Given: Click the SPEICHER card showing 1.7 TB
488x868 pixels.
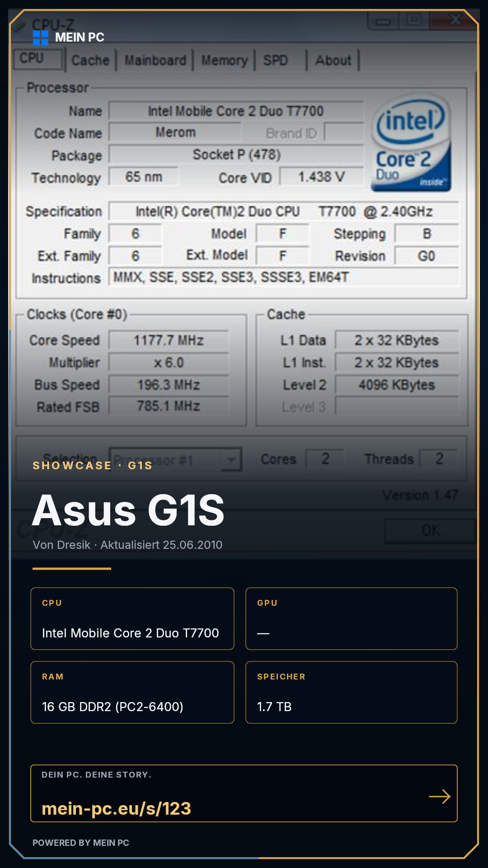Looking at the screenshot, I should pos(352,692).
